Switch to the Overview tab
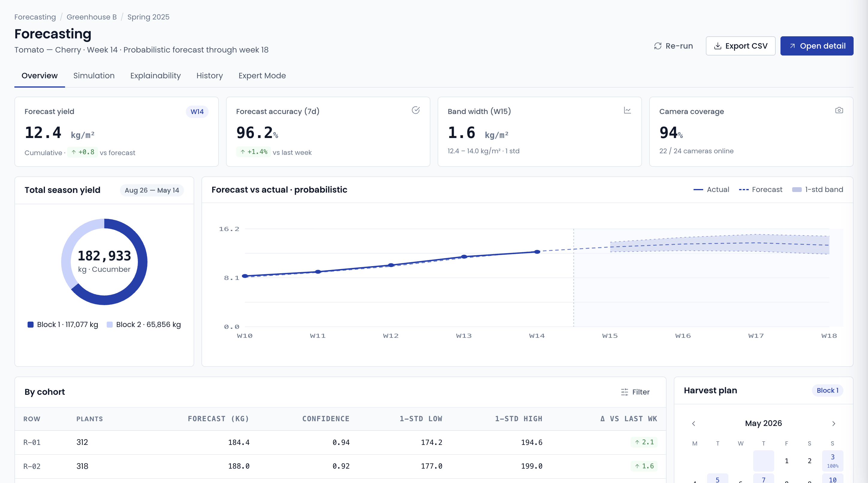This screenshot has height=483, width=868. (x=40, y=76)
